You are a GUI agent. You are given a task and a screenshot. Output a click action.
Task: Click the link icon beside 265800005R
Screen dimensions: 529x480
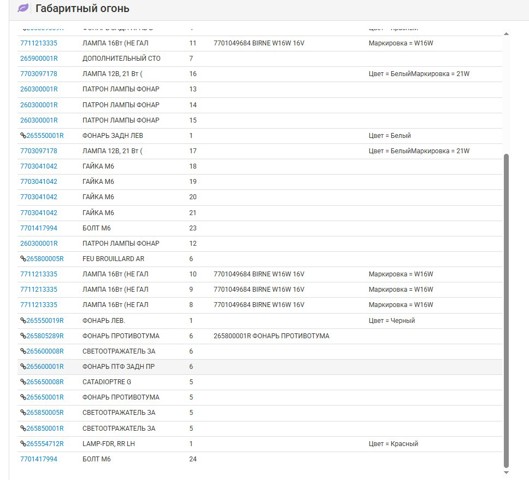tap(23, 259)
